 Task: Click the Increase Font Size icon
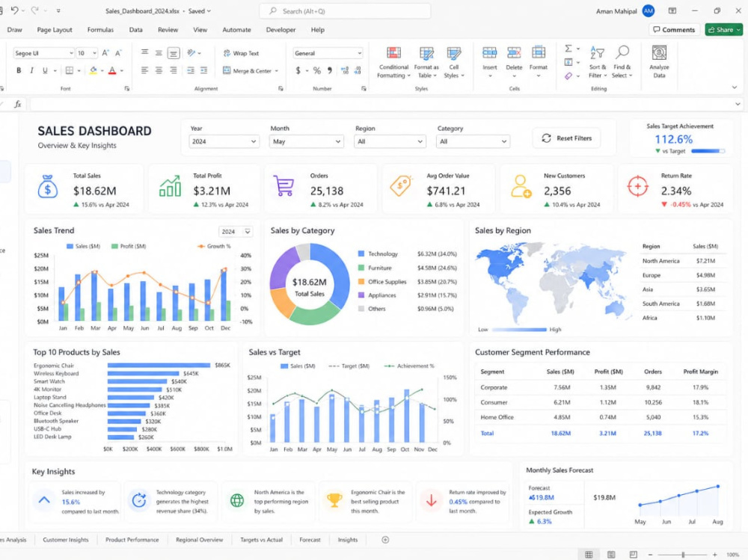[105, 53]
